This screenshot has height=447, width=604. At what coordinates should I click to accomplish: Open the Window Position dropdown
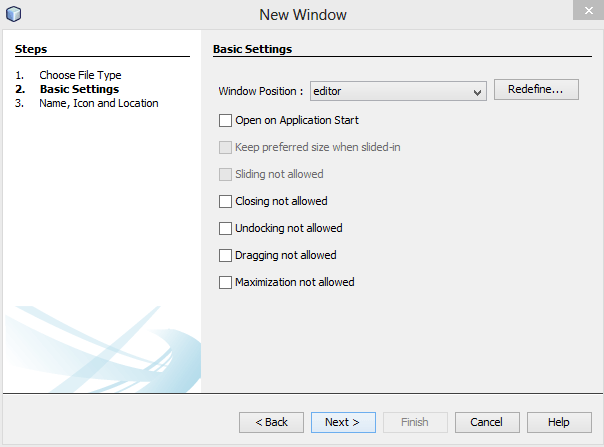398,91
